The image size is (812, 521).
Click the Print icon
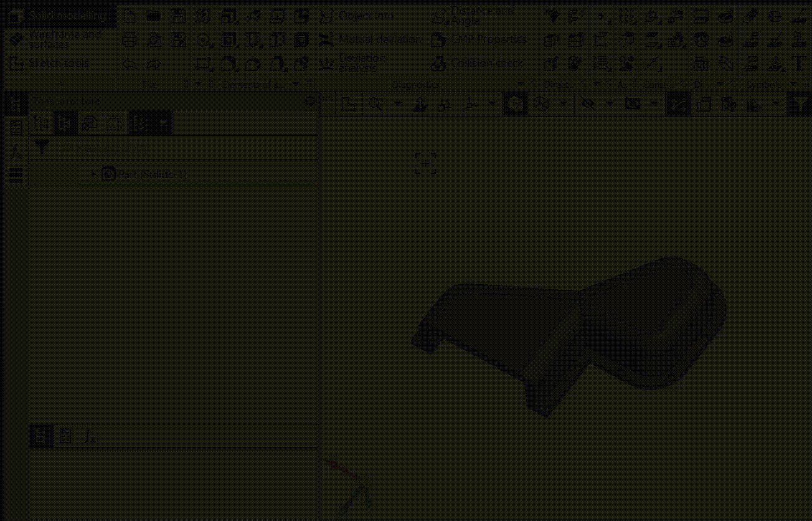(x=130, y=41)
